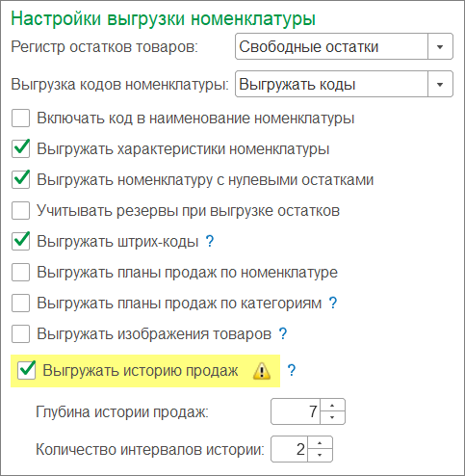Open Регистр остатков товаров dropdown arrow
This screenshot has height=476, width=465.
pyautogui.click(x=440, y=47)
